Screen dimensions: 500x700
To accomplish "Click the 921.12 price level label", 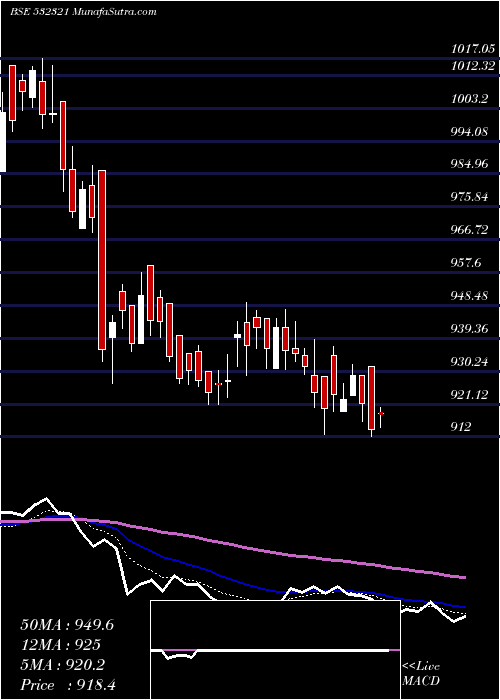I will 469,395.
